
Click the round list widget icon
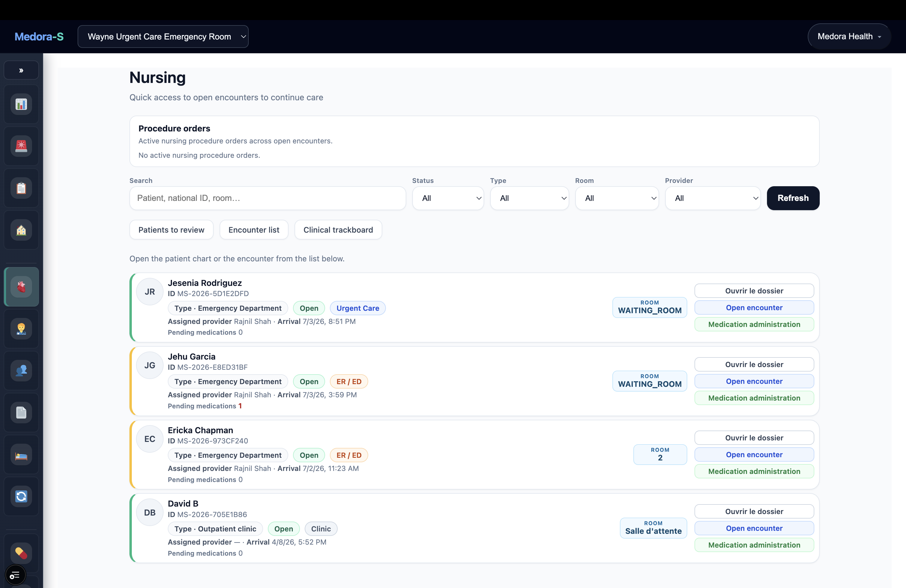(x=15, y=575)
